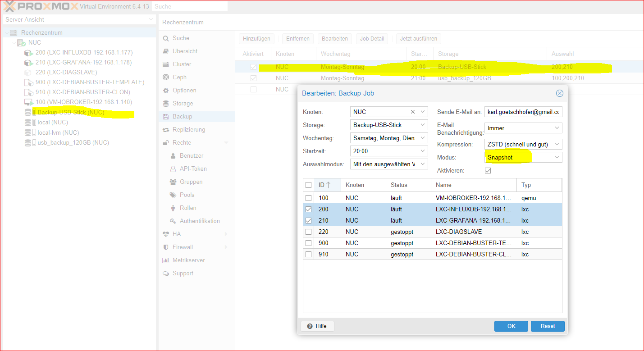
Task: Click the NUC node icon in tree
Action: (x=21, y=42)
